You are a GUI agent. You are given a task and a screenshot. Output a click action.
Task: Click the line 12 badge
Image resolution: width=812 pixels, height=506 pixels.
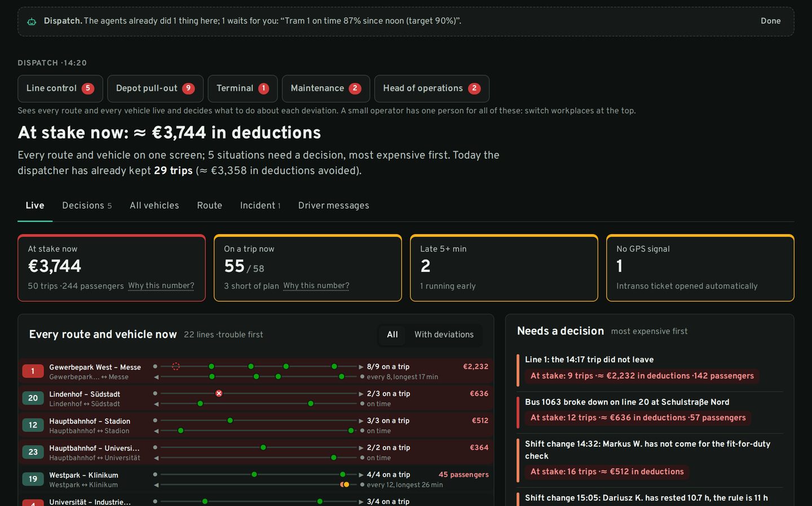pos(33,425)
